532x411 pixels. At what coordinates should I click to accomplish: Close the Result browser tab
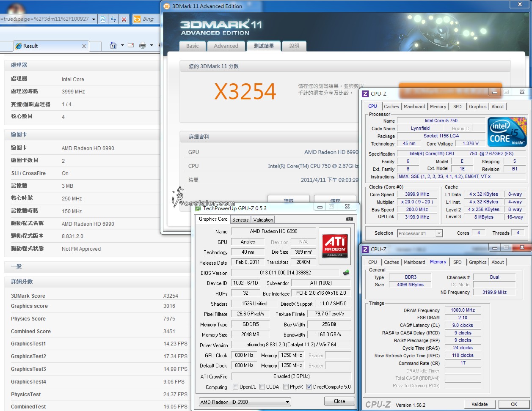pyautogui.click(x=84, y=46)
